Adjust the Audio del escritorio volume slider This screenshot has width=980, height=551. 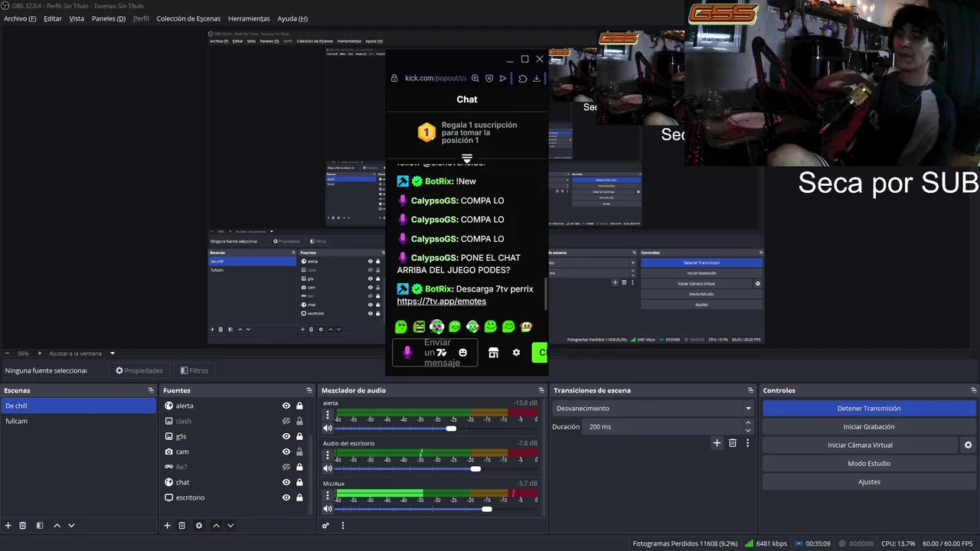[475, 468]
